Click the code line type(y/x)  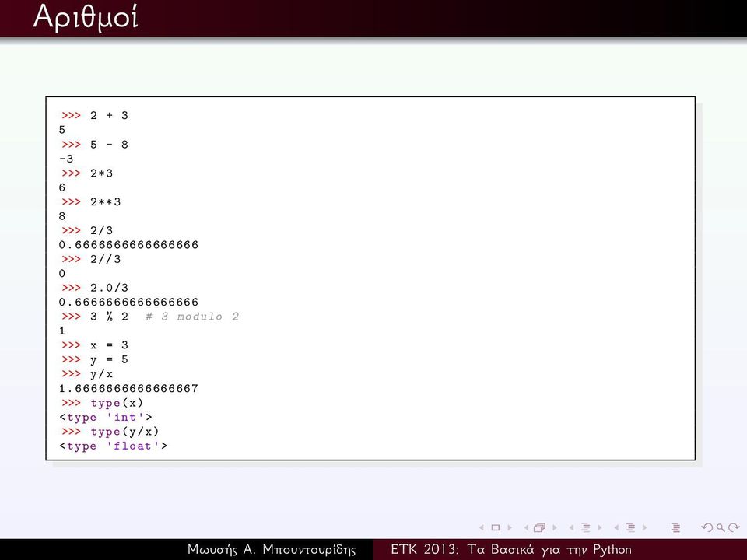click(124, 432)
